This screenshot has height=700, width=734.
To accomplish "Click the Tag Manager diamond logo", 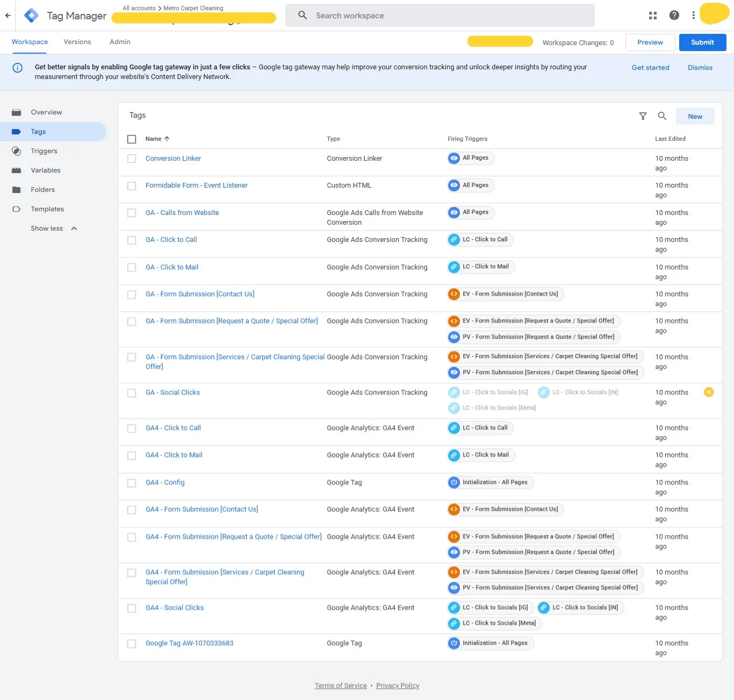I will pyautogui.click(x=32, y=16).
